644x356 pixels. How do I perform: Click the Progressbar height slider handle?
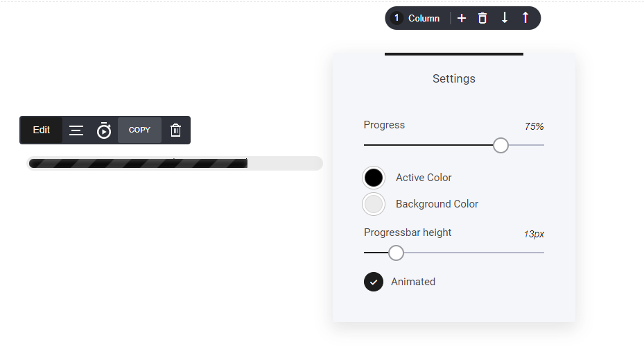(x=396, y=253)
